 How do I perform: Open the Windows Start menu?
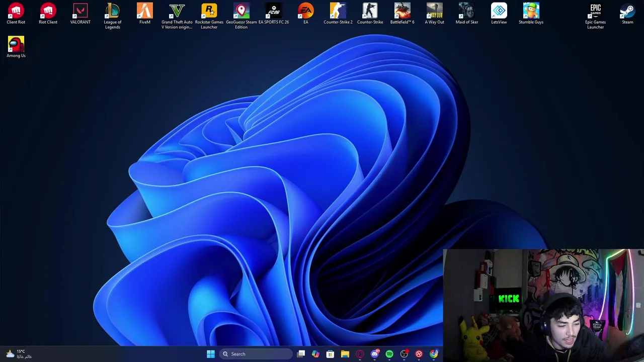click(211, 354)
